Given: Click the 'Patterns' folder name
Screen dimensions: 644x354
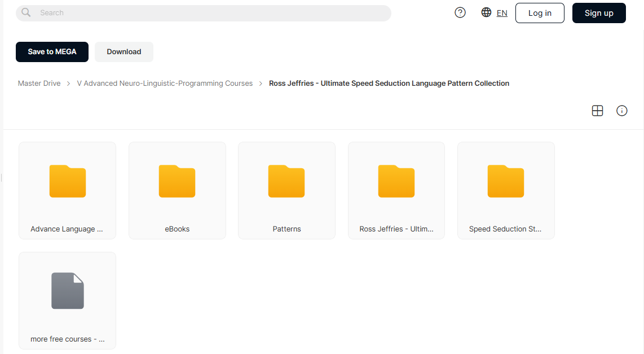Looking at the screenshot, I should (286, 229).
